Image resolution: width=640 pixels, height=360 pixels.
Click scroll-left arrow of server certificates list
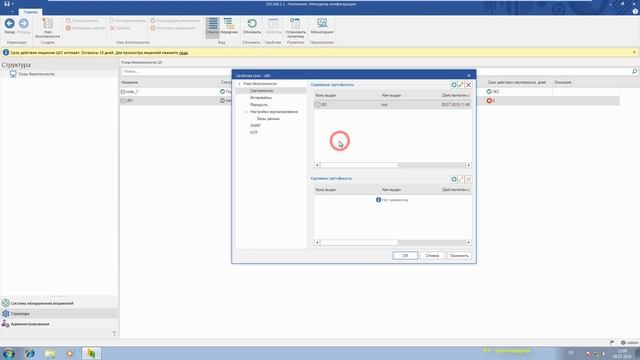point(317,165)
